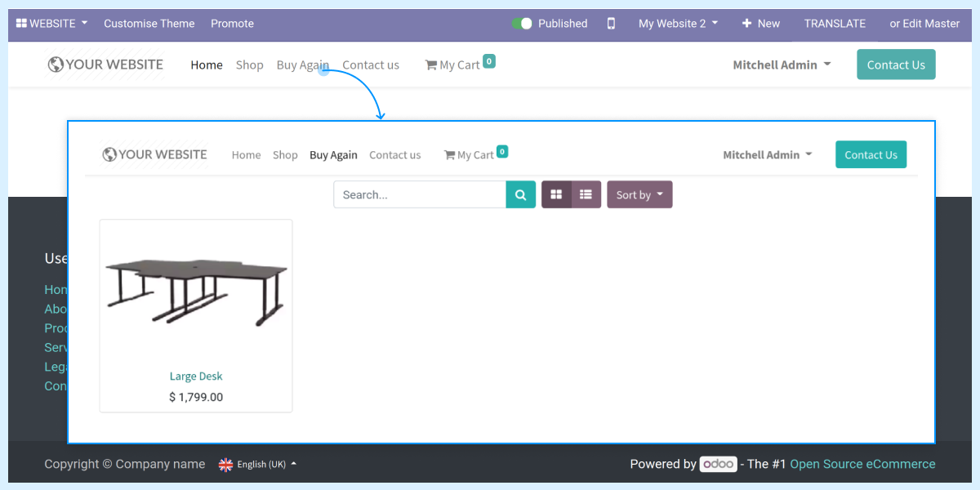Click the plus icon next to New
Viewport: 980px width, 490px height.
click(x=747, y=24)
